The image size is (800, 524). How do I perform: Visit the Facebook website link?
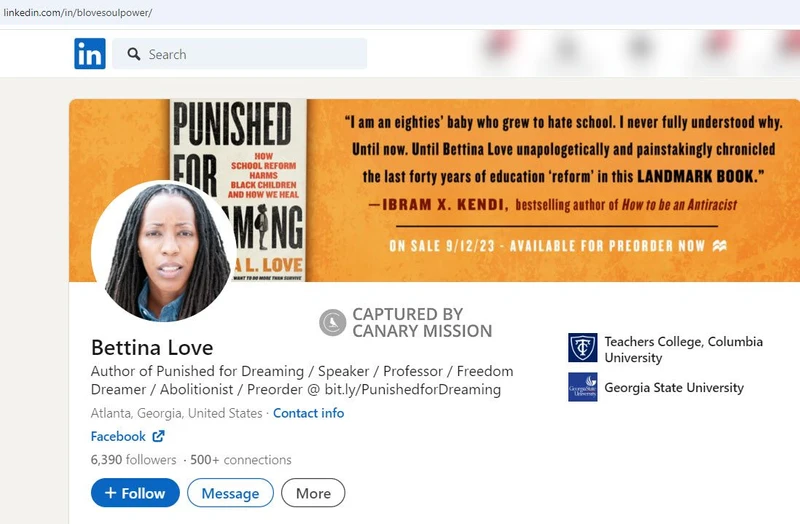(x=118, y=436)
